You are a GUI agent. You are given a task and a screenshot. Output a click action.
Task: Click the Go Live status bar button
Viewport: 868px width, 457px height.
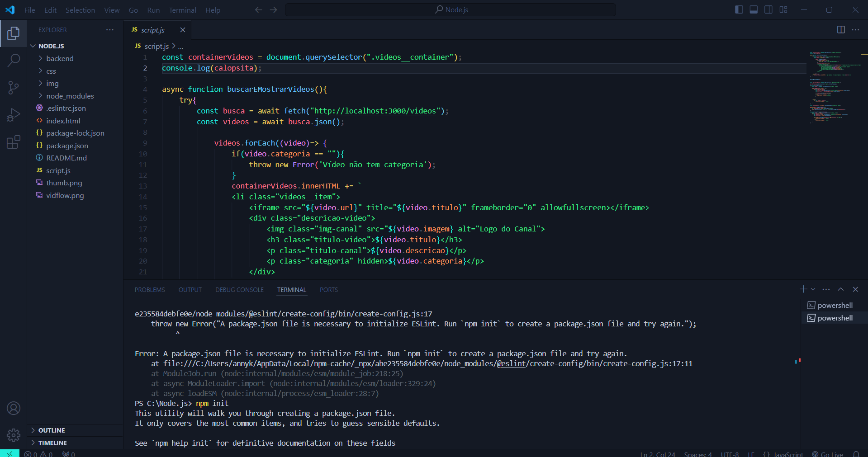[827, 454]
